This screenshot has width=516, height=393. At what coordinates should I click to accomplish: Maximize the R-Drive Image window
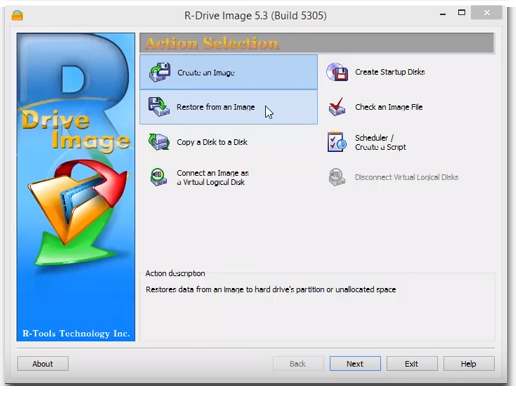[462, 13]
